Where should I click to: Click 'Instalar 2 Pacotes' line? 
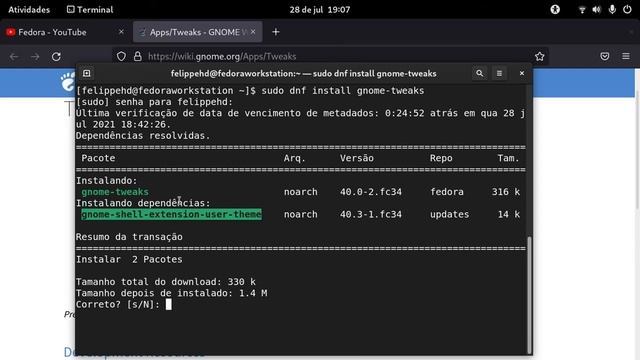point(129,260)
